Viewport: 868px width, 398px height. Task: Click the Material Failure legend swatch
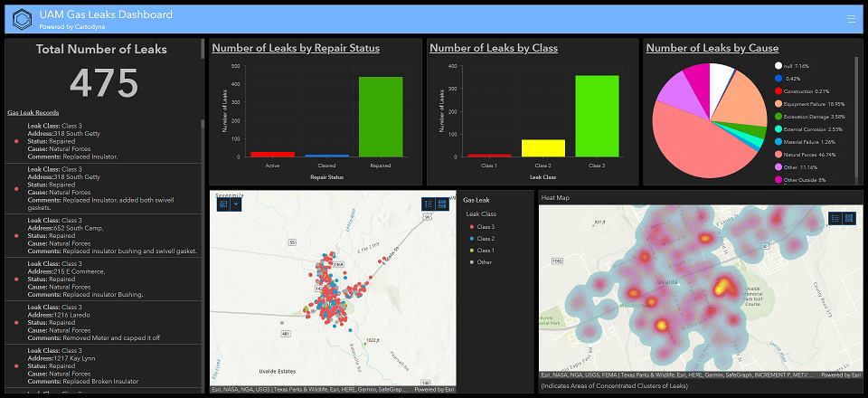pyautogui.click(x=778, y=142)
